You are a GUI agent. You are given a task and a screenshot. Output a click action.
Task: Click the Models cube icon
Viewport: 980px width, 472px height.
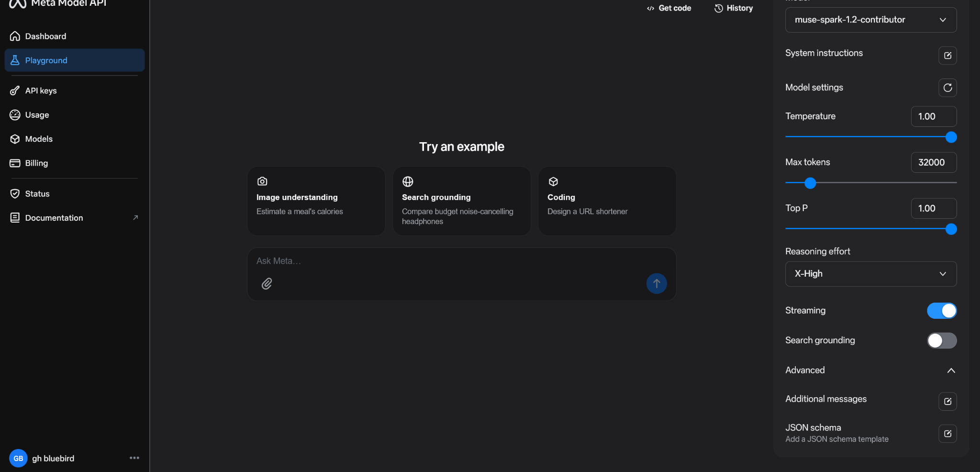[x=15, y=139]
